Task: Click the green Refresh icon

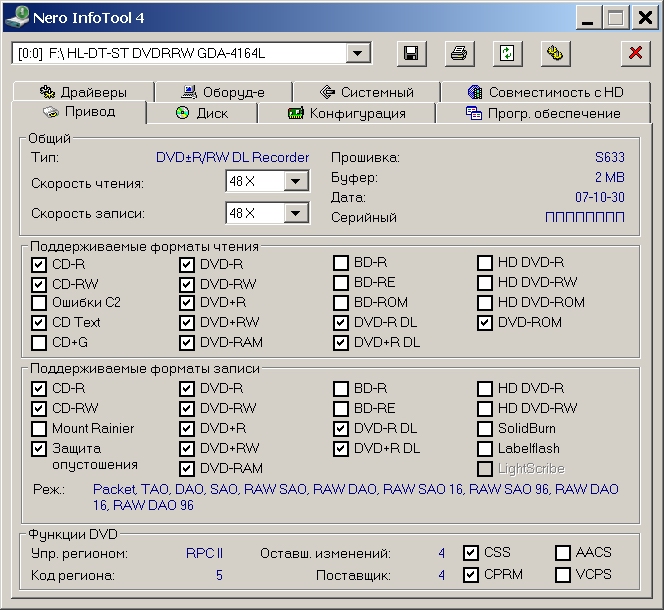Action: pyautogui.click(x=507, y=54)
